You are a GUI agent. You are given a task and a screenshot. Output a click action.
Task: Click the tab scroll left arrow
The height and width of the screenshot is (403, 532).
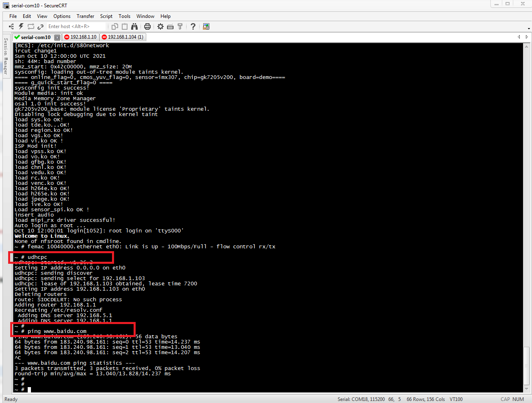click(519, 37)
